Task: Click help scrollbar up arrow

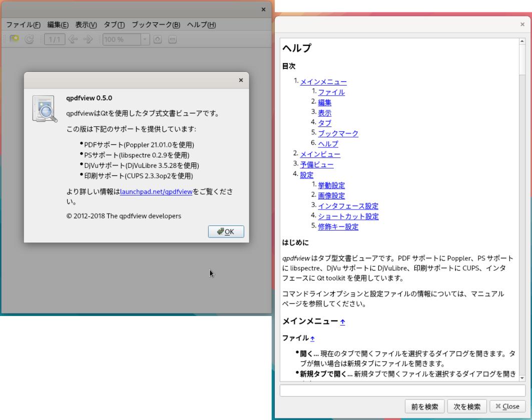Action: click(522, 41)
